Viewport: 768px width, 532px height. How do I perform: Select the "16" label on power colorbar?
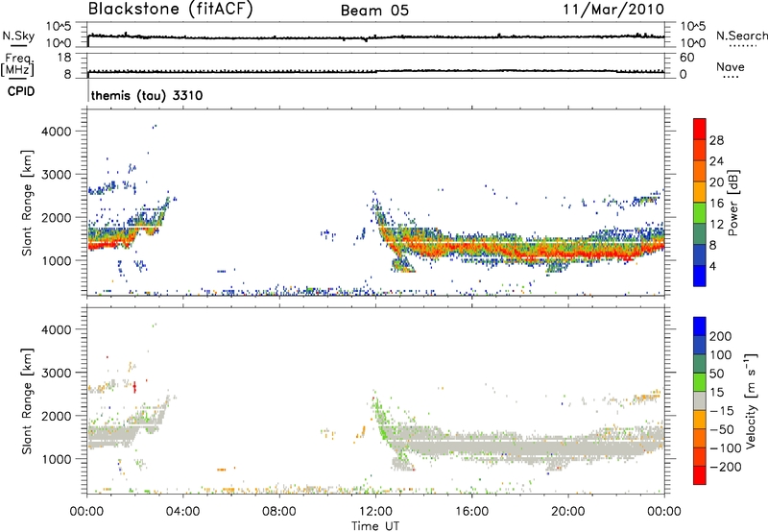tap(716, 204)
